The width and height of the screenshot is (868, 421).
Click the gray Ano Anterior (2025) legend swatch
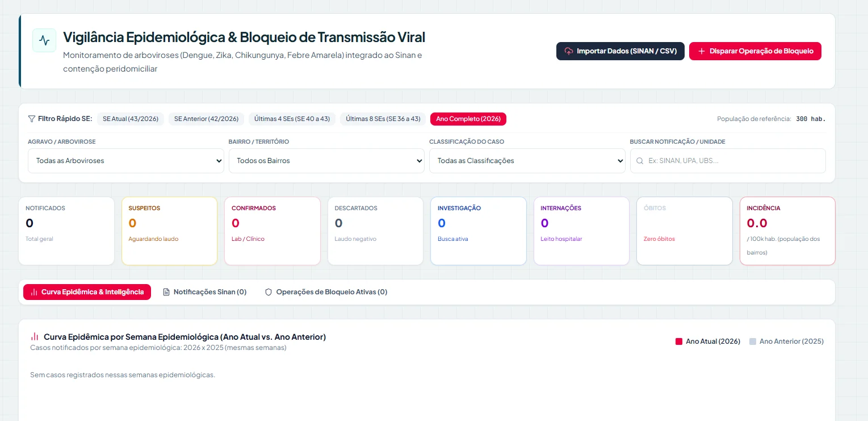(x=753, y=341)
